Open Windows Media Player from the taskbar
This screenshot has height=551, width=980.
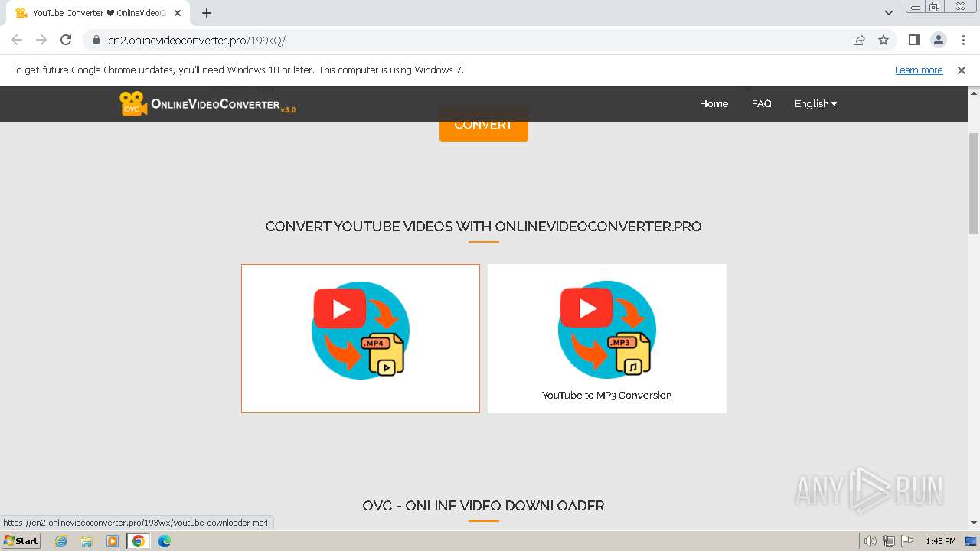point(113,541)
